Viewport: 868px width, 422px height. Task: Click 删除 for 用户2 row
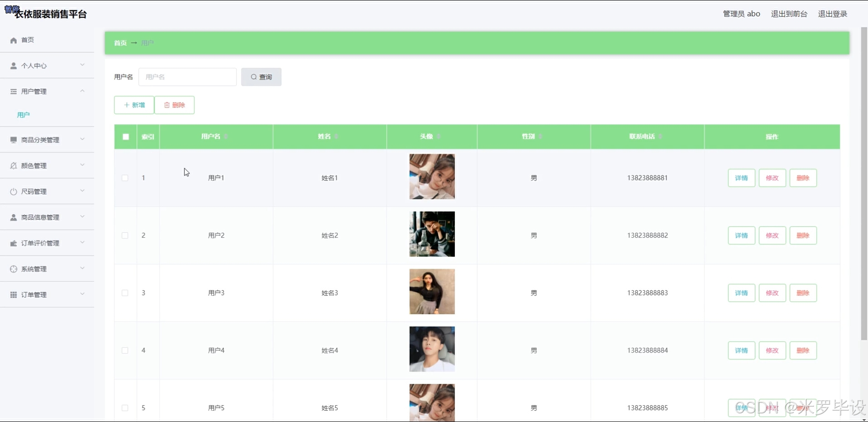pyautogui.click(x=803, y=236)
